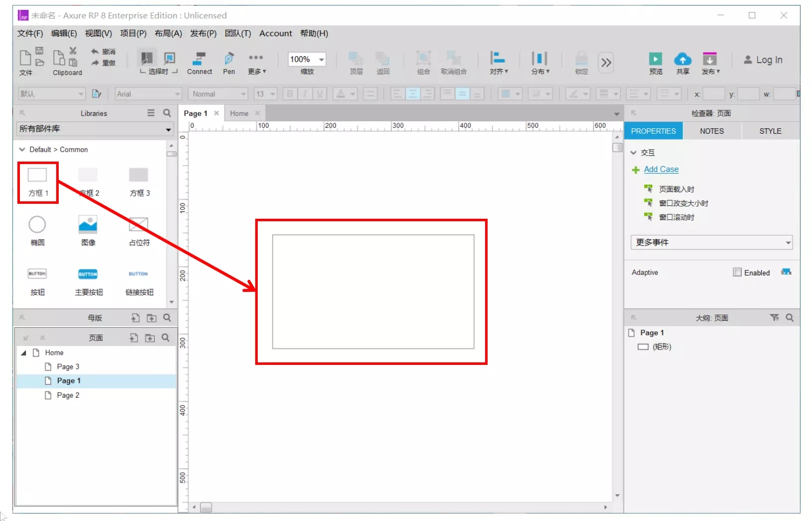Open the zoom level 100% dropdown
This screenshot has width=812, height=521.
[321, 59]
